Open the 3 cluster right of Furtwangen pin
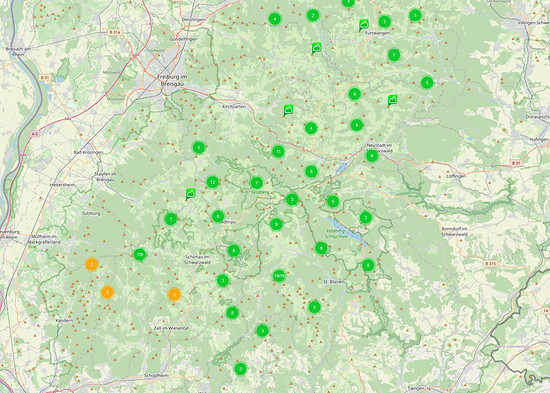This screenshot has width=550, height=393. tap(384, 21)
